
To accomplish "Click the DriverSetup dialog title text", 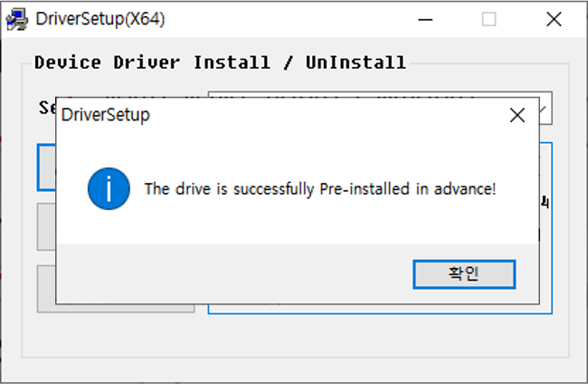I will click(x=105, y=115).
